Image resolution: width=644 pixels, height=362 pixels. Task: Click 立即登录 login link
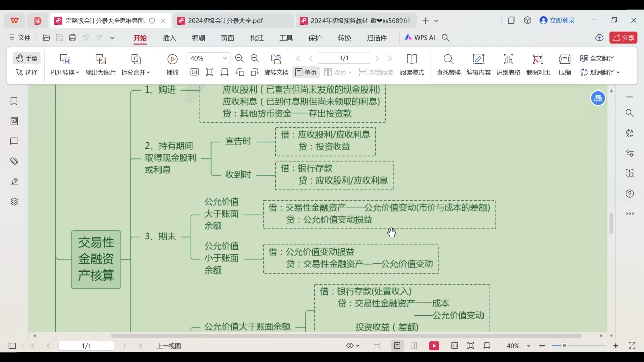tap(557, 21)
